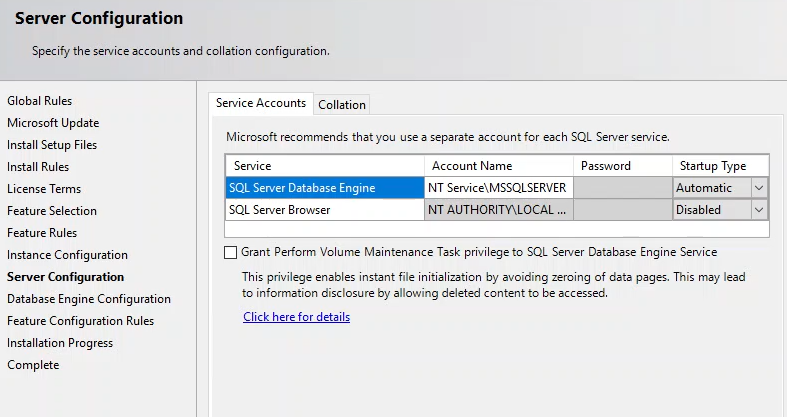Click the Password column header
This screenshot has height=417, width=787.
623,166
